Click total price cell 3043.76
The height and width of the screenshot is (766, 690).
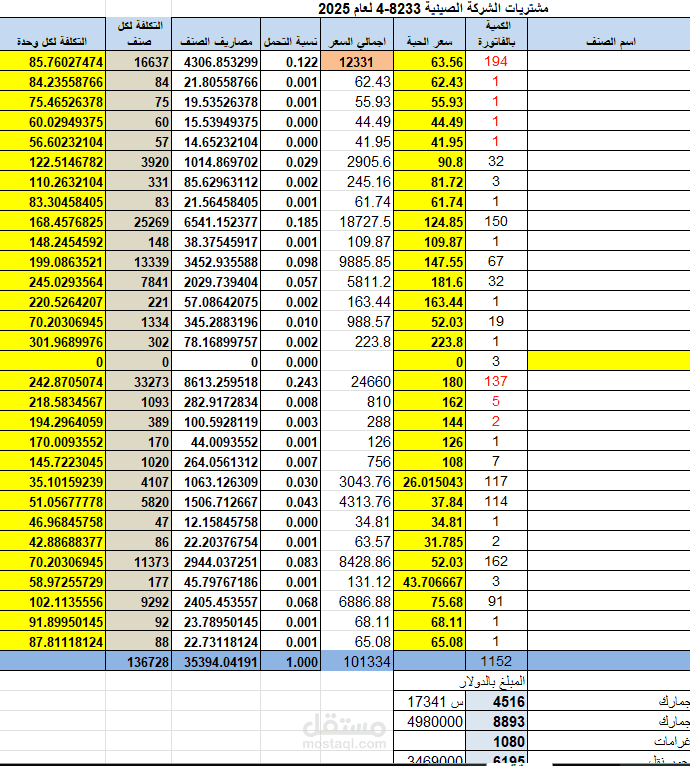[357, 482]
